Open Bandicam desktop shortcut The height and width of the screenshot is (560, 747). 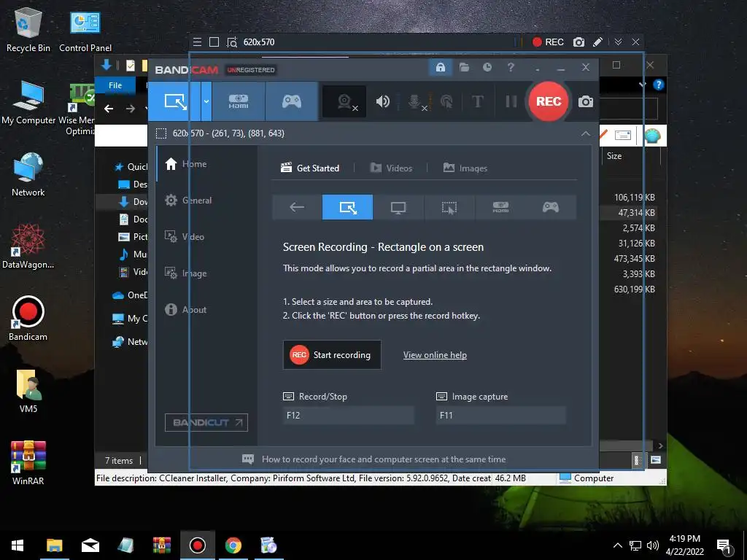(x=28, y=318)
